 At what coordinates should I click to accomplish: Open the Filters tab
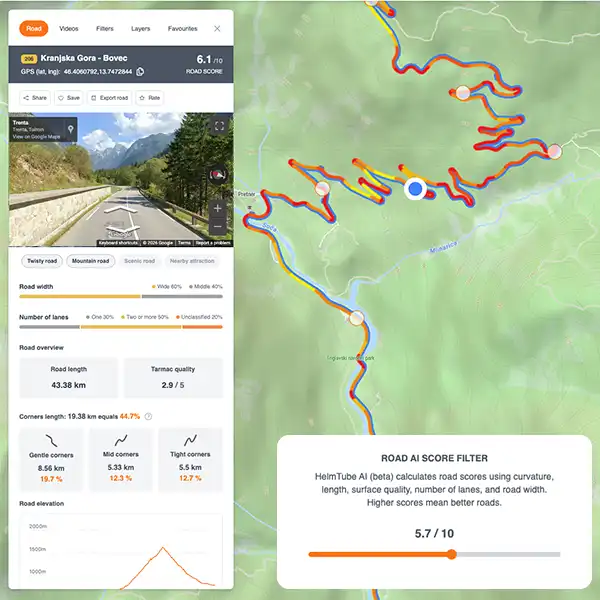pos(105,29)
